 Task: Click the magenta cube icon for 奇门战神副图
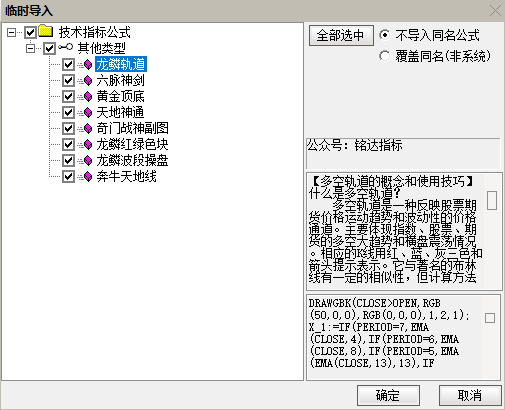[88, 128]
